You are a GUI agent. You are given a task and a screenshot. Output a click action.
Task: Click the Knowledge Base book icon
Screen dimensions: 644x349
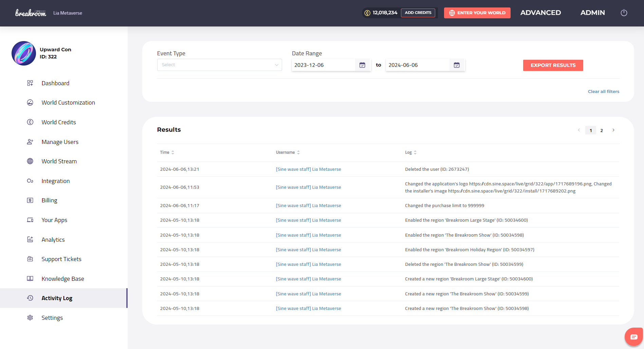[x=30, y=279]
